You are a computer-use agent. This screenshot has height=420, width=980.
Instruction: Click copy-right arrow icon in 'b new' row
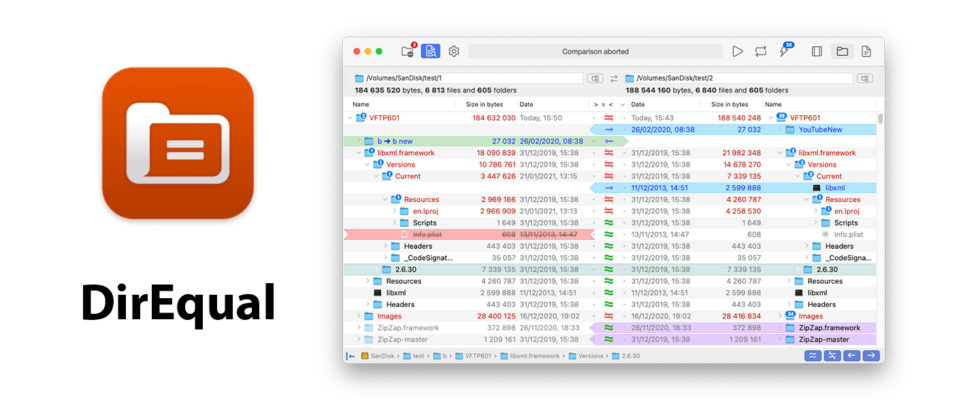click(609, 141)
